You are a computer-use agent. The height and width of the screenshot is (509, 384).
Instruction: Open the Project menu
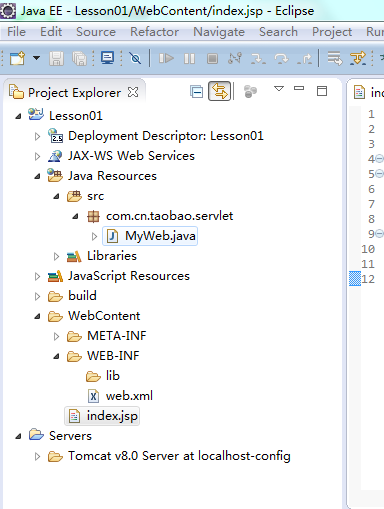click(332, 32)
